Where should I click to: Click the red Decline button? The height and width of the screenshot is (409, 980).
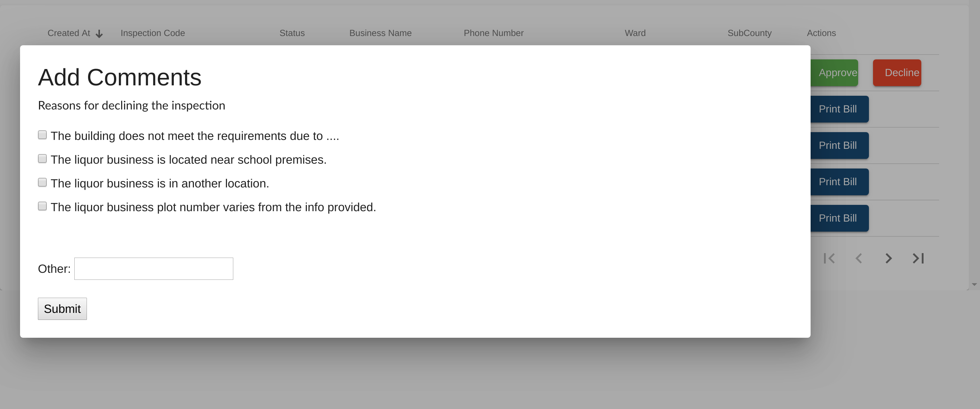click(x=897, y=73)
